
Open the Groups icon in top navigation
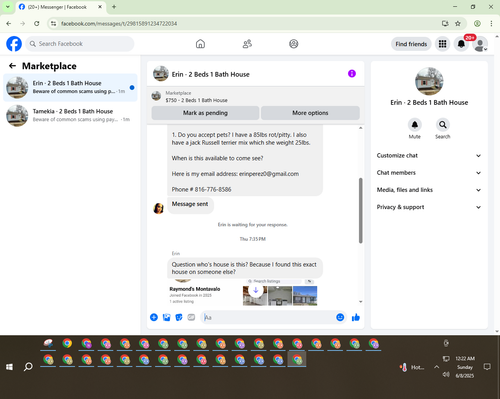294,44
